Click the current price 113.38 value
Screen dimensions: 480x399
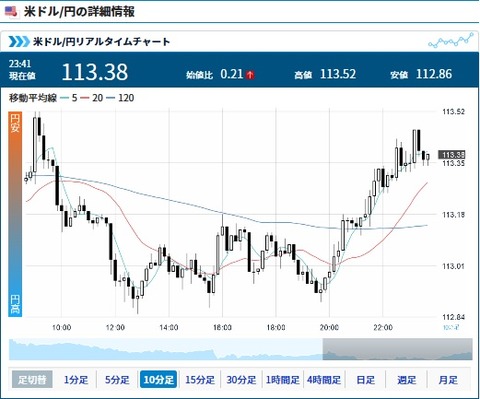pos(95,72)
